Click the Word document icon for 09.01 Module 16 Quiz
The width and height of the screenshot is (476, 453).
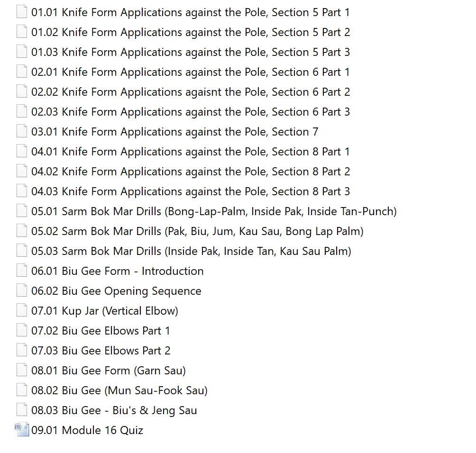tap(22, 430)
